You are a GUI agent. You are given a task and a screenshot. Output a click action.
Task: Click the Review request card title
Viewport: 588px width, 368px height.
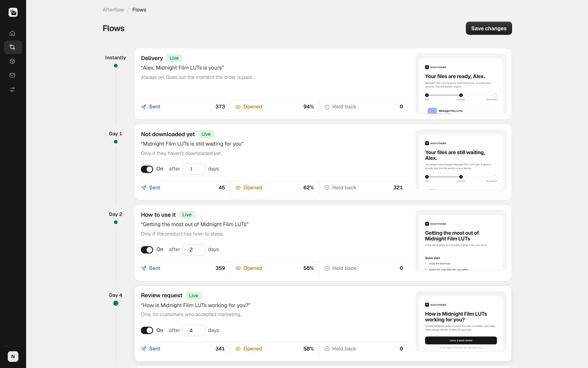click(x=161, y=295)
